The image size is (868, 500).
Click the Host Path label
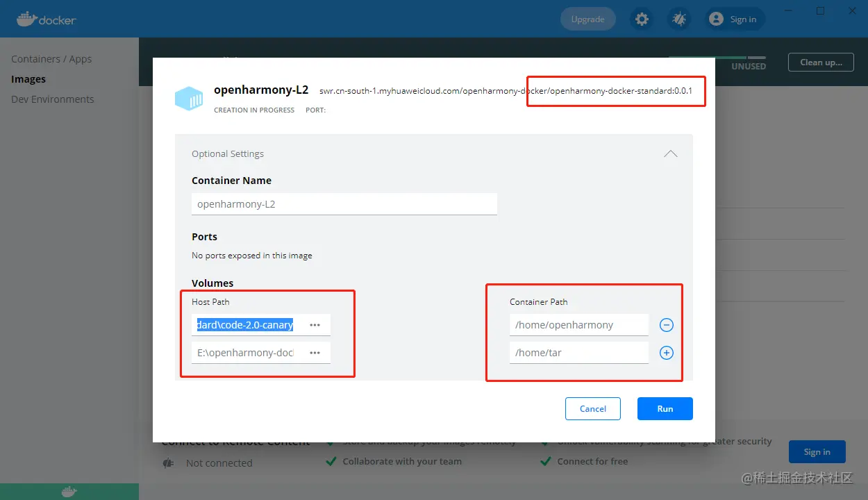pyautogui.click(x=210, y=302)
